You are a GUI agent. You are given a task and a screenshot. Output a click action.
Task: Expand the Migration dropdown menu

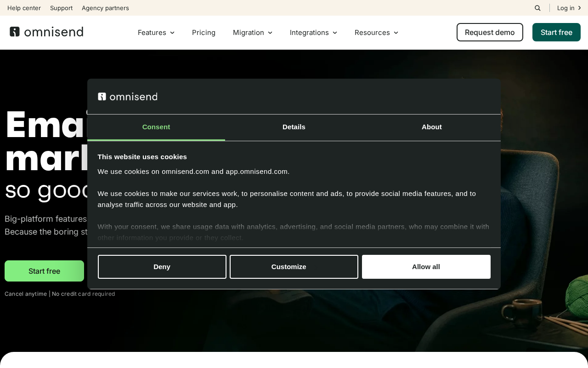point(253,33)
